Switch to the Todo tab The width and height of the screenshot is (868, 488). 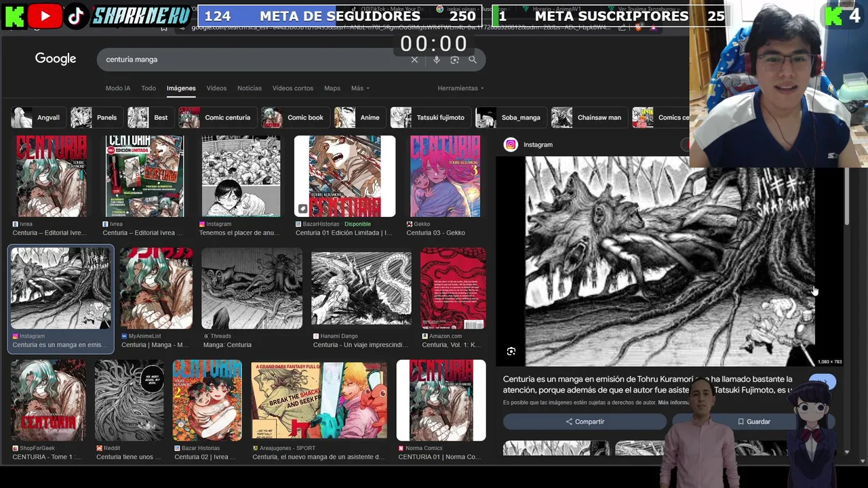[149, 88]
